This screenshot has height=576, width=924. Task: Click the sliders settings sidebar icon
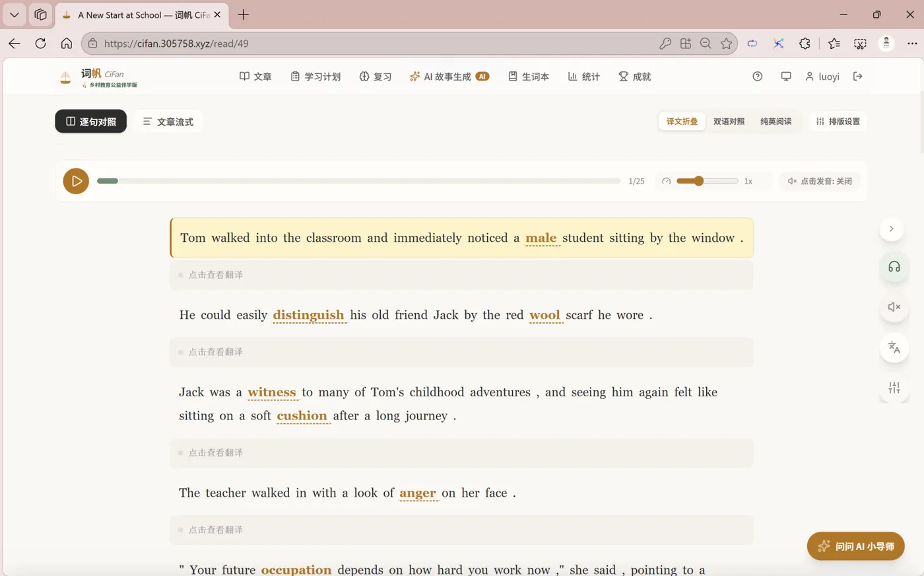click(x=894, y=388)
